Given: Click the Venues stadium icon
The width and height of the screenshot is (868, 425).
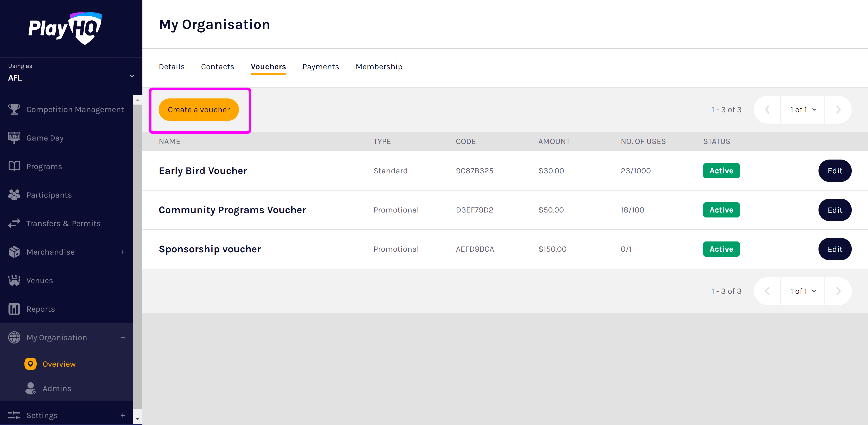Looking at the screenshot, I should [14, 280].
